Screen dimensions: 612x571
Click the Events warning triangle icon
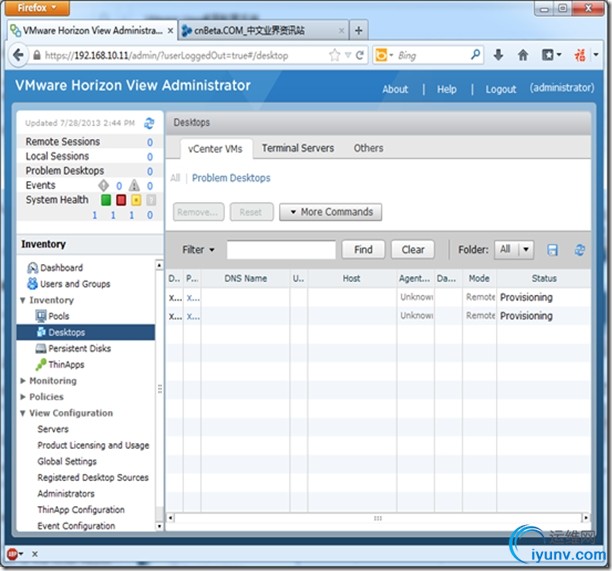click(x=134, y=185)
